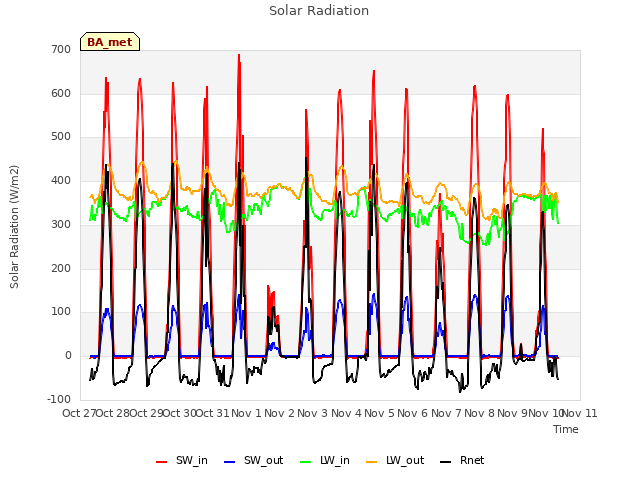Click the Nov 10 x-axis tick label
Screen dimensions: 640x480
pyautogui.click(x=546, y=413)
